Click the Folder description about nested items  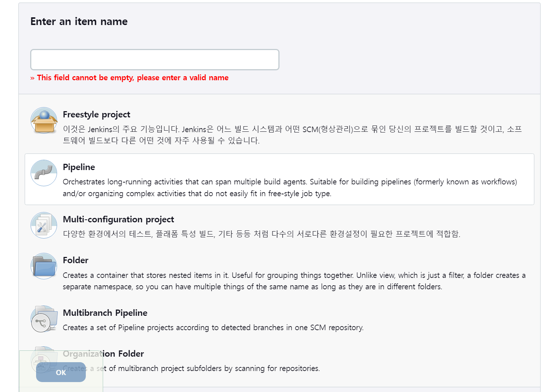[294, 281]
